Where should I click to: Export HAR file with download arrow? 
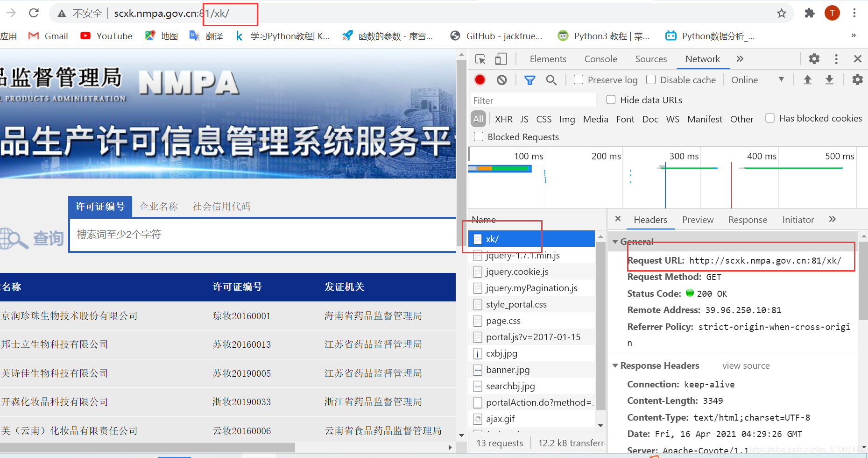(x=829, y=80)
